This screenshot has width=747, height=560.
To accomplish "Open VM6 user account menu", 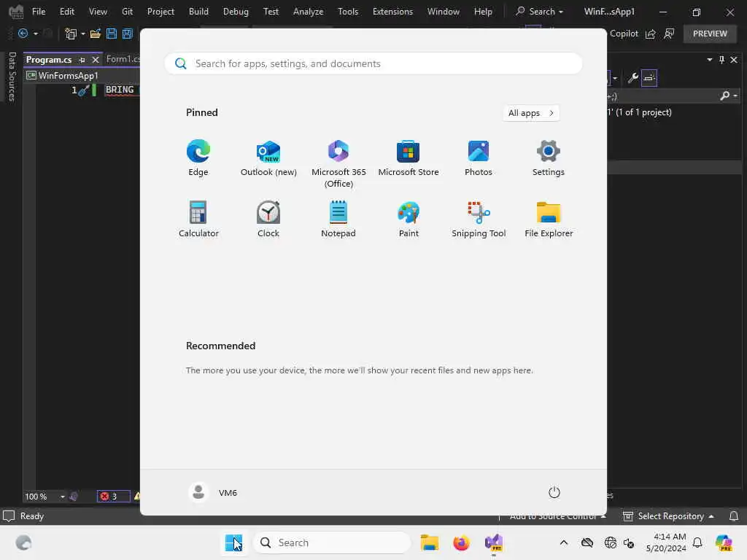I will click(x=213, y=492).
